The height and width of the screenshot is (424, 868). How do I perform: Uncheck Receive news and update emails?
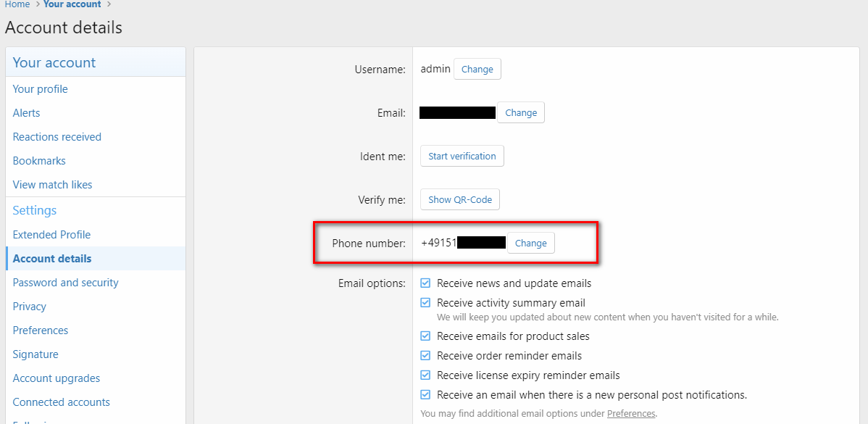pos(426,283)
